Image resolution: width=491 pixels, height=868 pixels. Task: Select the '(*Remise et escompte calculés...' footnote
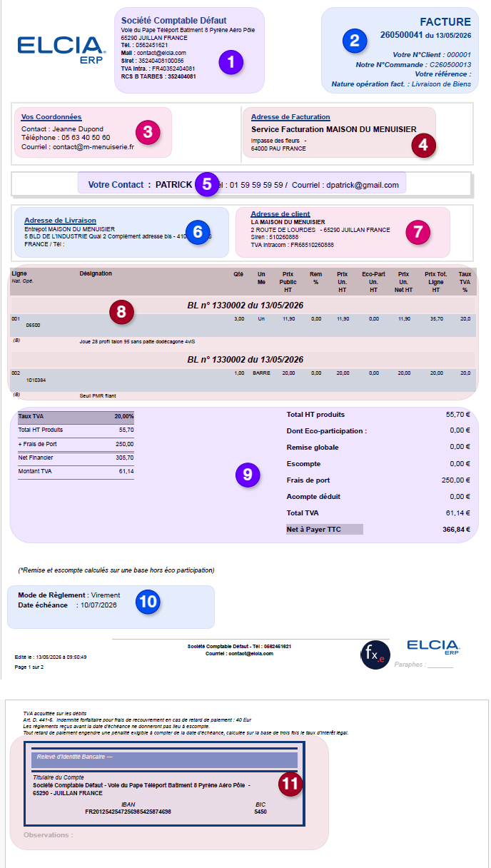[x=116, y=570]
